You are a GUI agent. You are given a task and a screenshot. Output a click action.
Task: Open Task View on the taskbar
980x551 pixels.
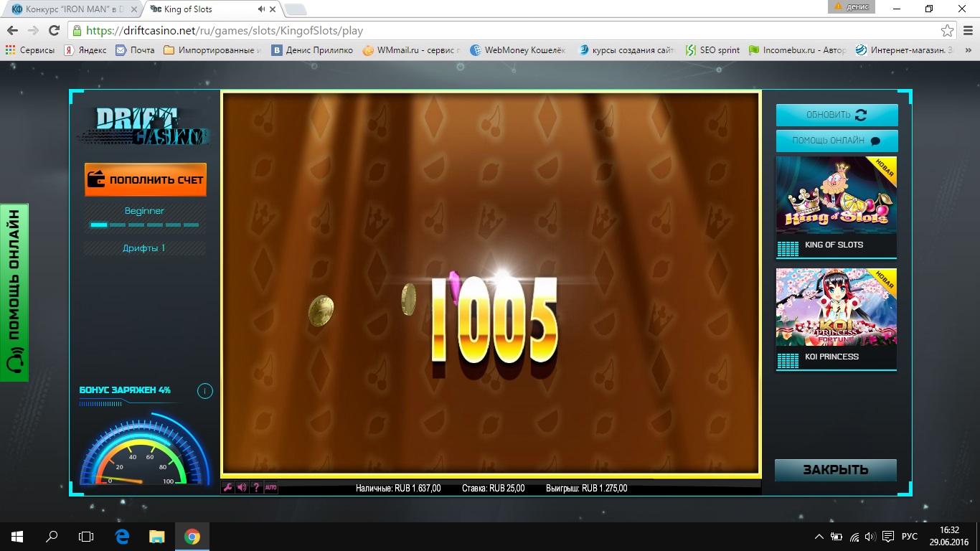coord(86,536)
